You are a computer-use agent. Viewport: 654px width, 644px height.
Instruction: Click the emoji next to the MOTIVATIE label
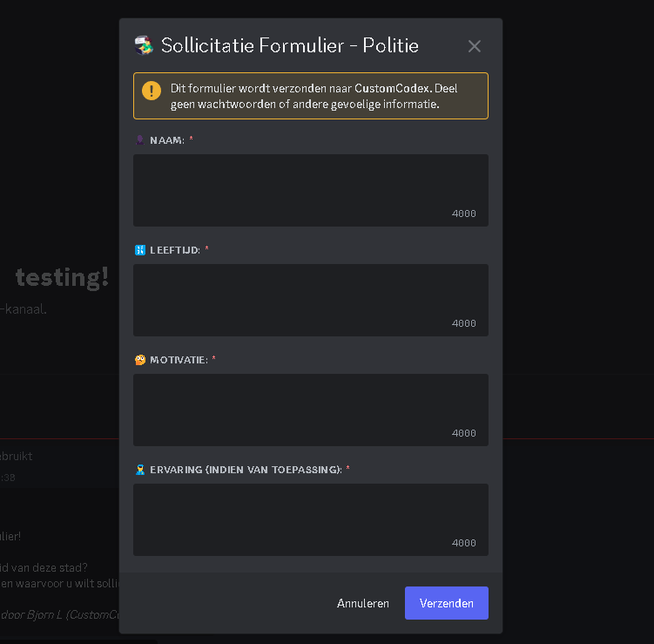[x=139, y=360]
